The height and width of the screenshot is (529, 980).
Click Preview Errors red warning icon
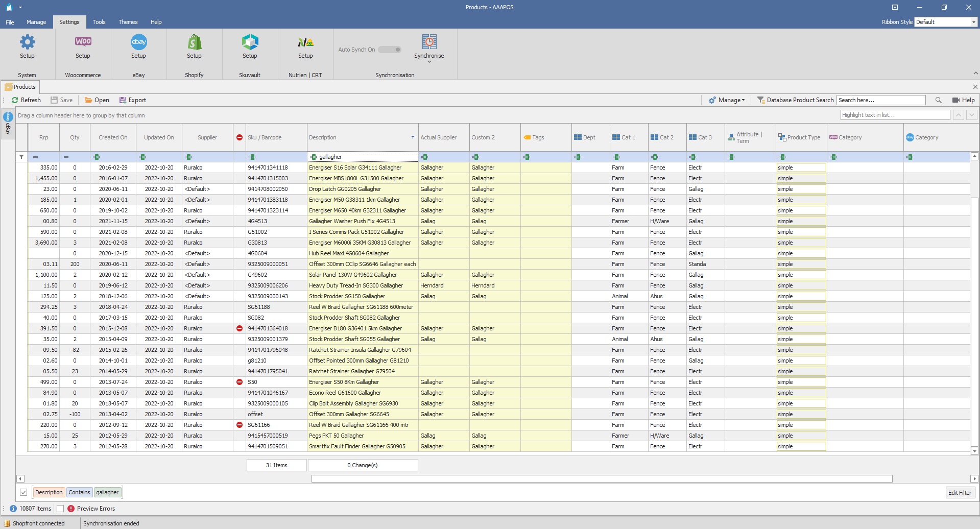[x=71, y=509]
